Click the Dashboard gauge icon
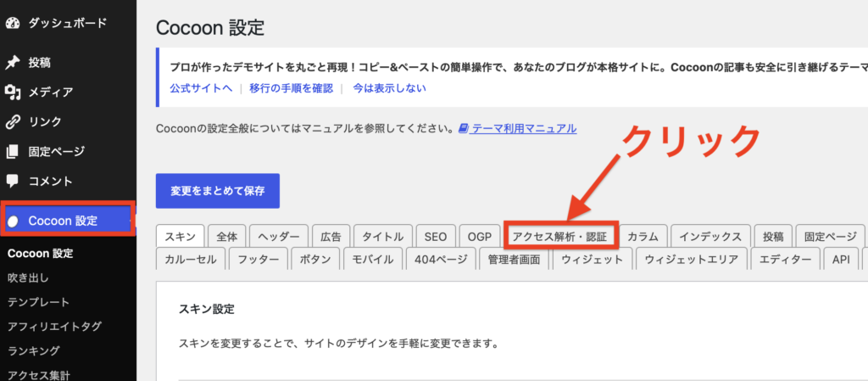Viewport: 868px width, 381px height. click(x=13, y=23)
